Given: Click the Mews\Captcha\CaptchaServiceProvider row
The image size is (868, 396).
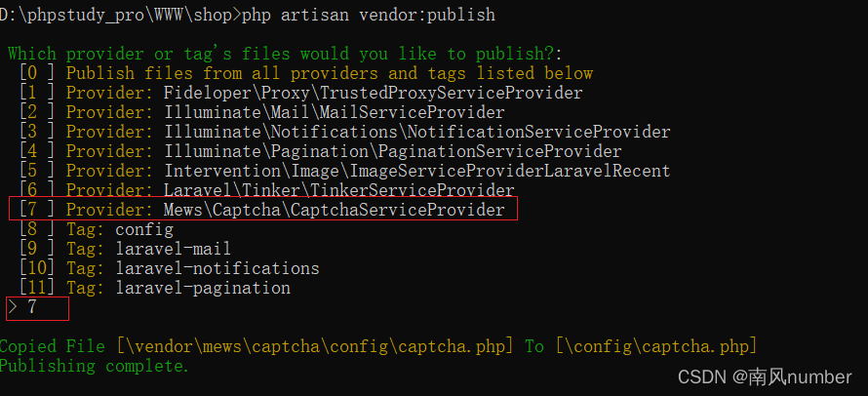Looking at the screenshot, I should (263, 210).
